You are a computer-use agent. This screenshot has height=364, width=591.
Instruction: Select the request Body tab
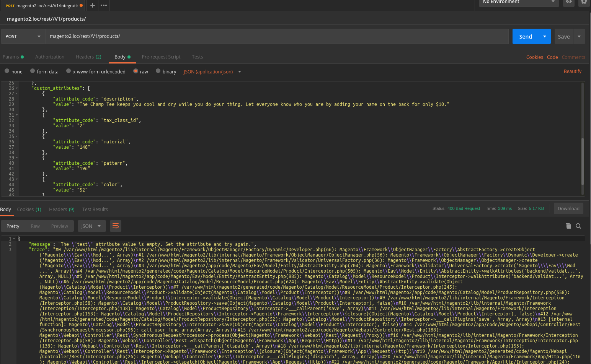click(122, 57)
